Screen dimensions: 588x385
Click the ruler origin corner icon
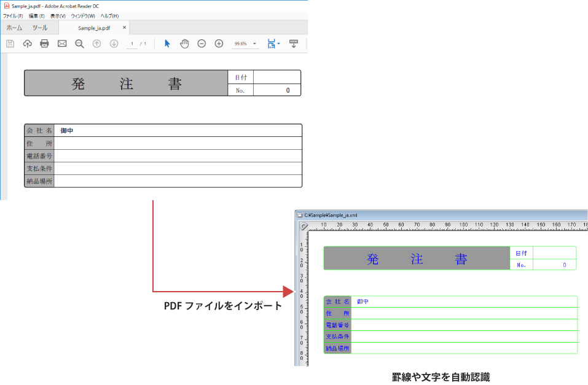coord(304,226)
